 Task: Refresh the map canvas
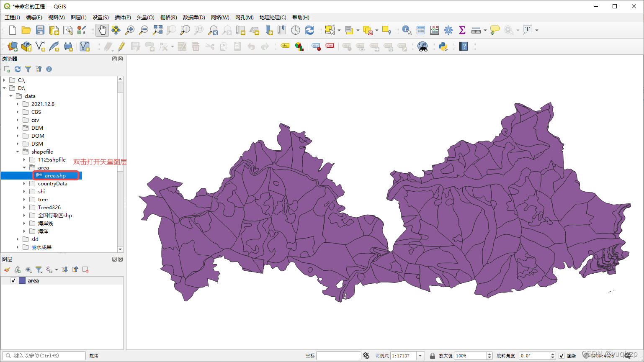point(309,30)
